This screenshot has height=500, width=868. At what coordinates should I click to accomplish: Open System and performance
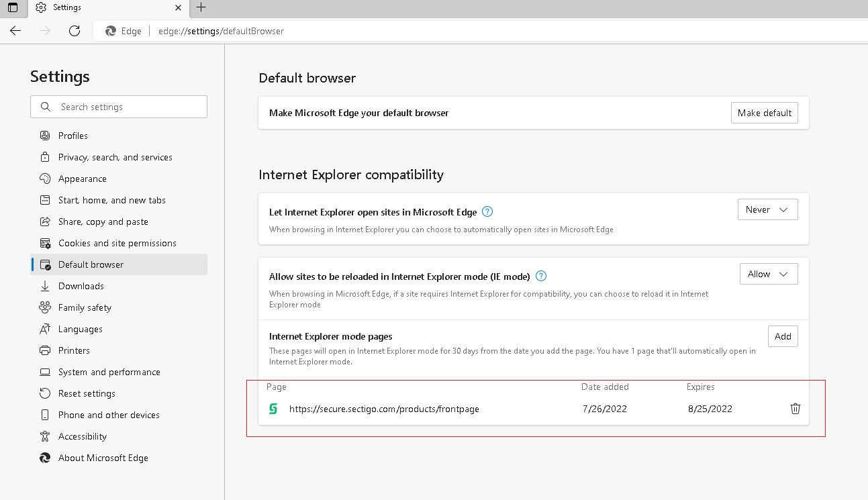click(119, 372)
